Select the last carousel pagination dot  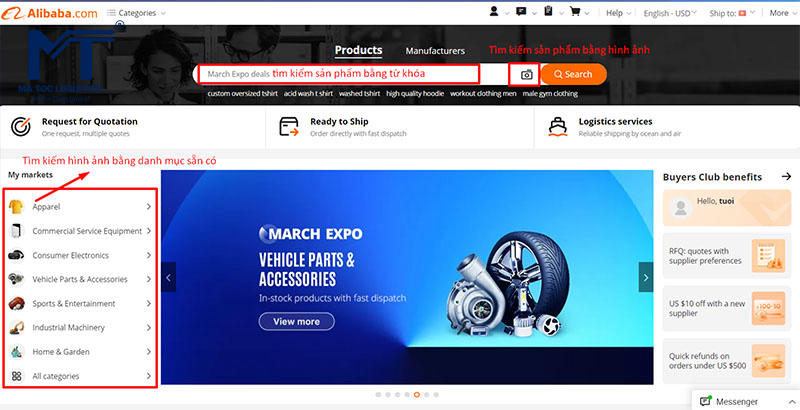436,395
